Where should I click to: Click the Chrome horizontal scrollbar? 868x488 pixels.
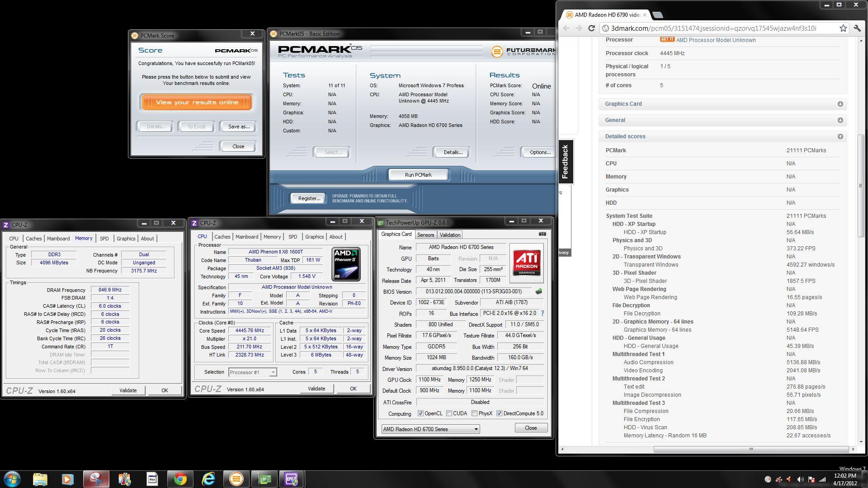(751, 449)
